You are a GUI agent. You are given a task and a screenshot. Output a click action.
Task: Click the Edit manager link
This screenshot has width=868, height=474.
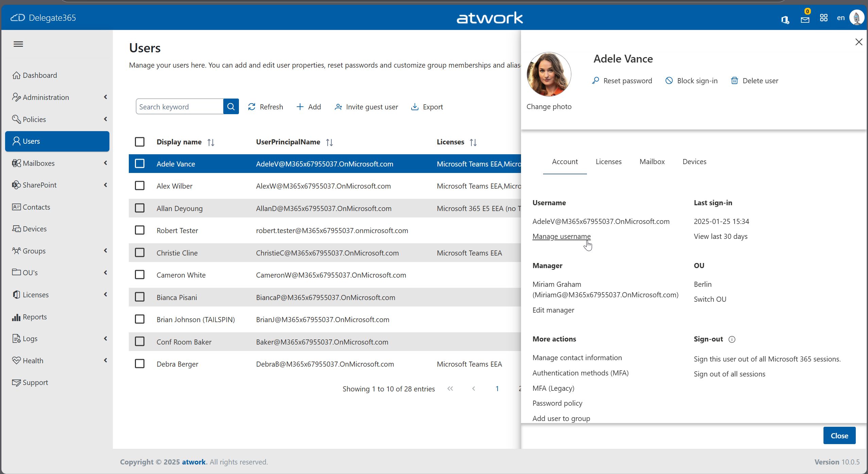(553, 310)
